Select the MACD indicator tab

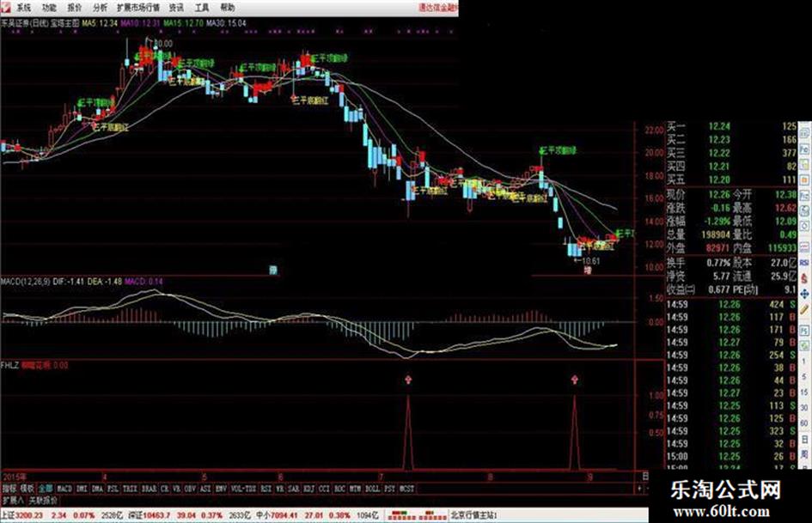pyautogui.click(x=64, y=489)
